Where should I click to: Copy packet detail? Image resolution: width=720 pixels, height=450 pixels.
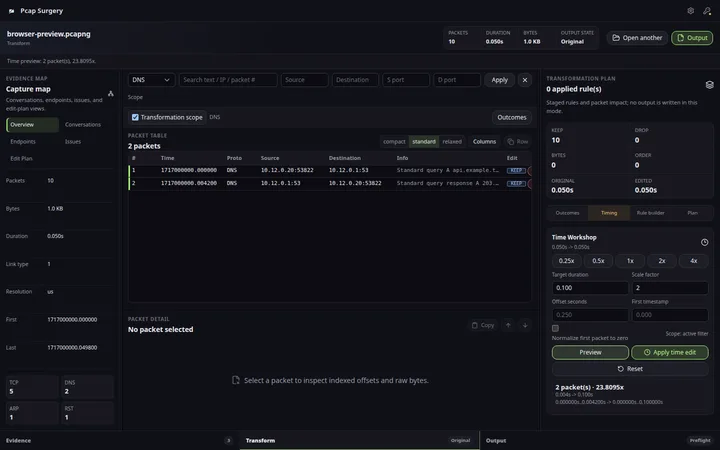483,325
